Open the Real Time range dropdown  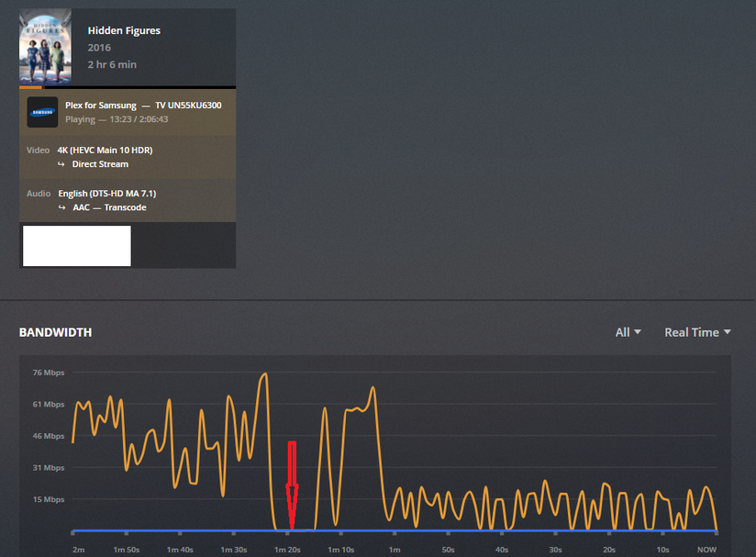697,332
